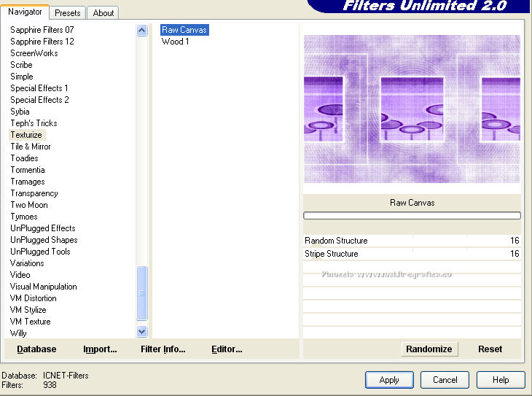Adjust the Stripe Structure slider
532x396 pixels.
(412, 254)
